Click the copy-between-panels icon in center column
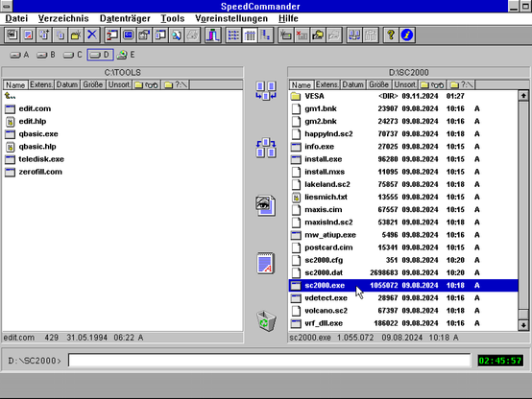The image size is (532, 399). point(266,90)
